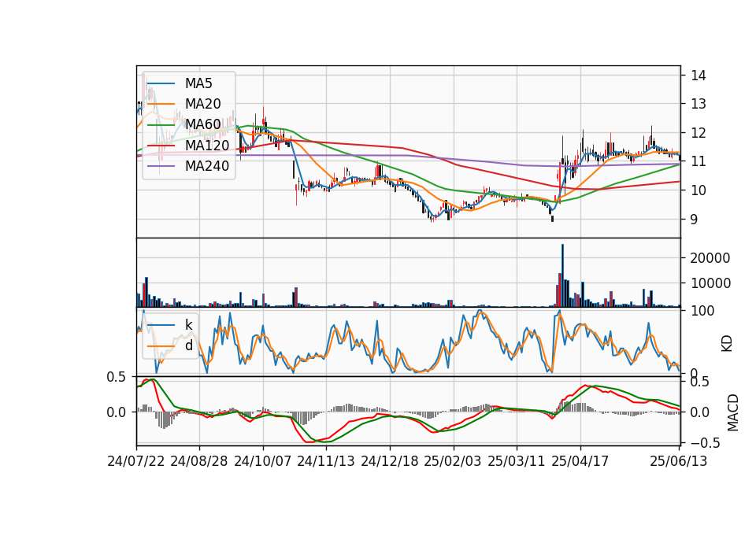The height and width of the screenshot is (543, 756).
Task: Click the purple MA240 legend line sample
Action: 161,166
